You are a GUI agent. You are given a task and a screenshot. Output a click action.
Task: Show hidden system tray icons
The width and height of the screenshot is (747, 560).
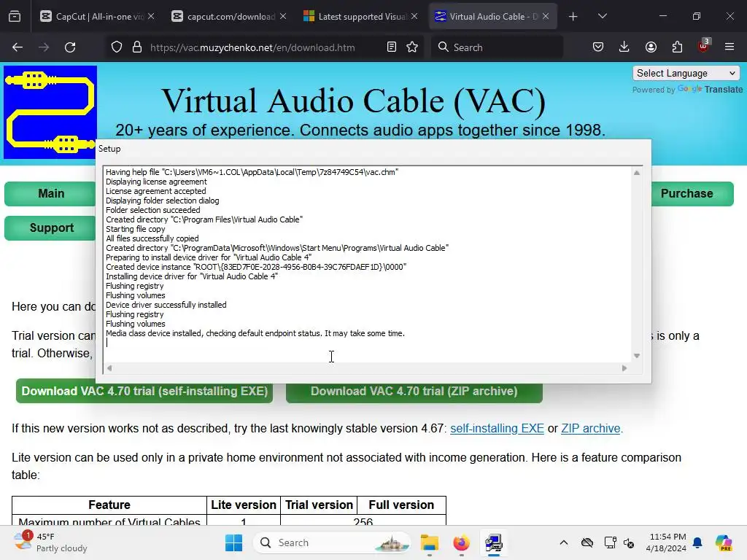pos(564,542)
